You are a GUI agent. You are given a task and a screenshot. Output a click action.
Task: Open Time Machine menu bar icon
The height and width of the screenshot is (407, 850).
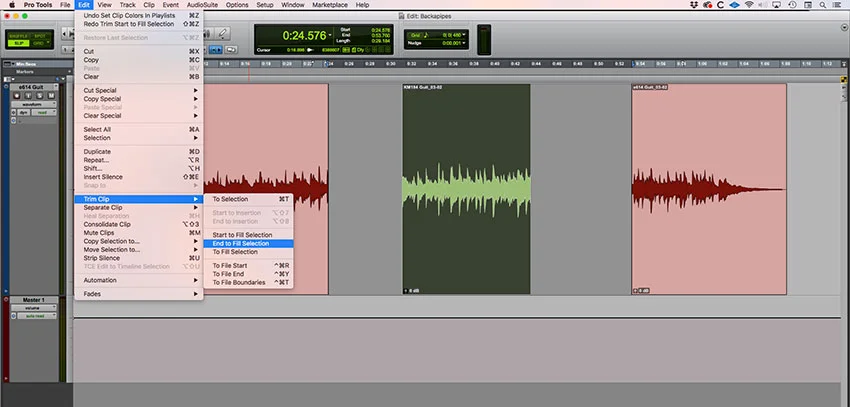point(792,5)
